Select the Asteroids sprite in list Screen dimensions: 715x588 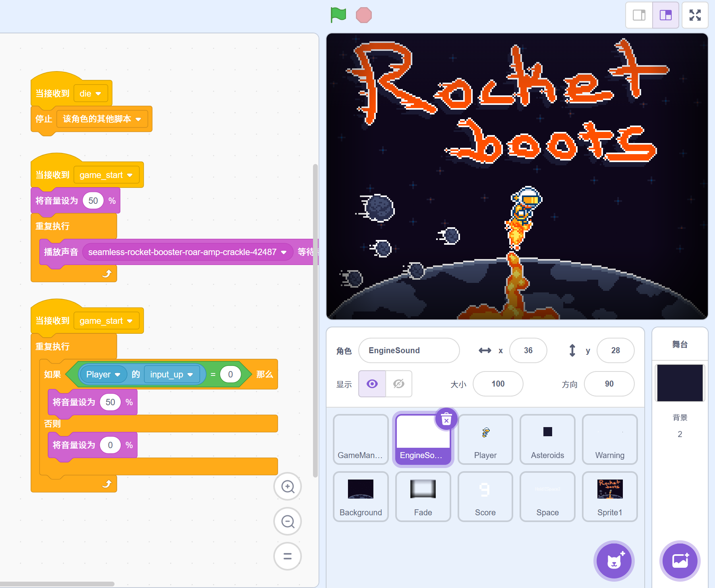tap(547, 439)
